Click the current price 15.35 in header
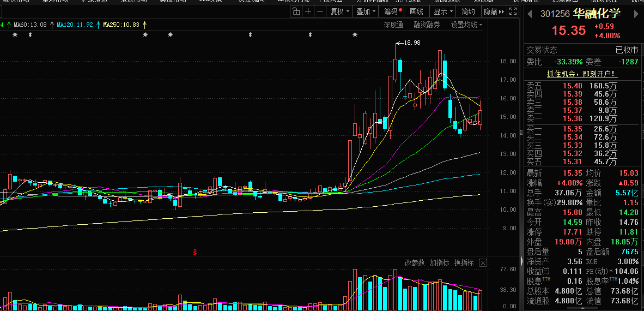Screen dimensions: 644x311 568,31
